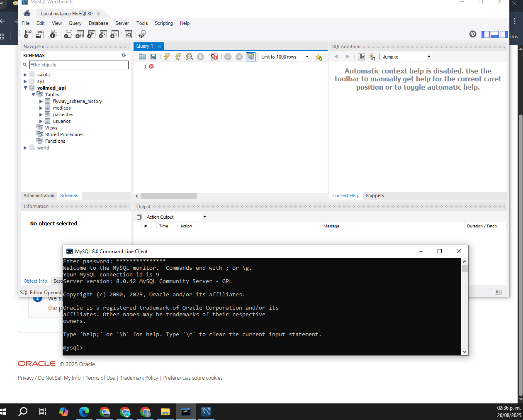This screenshot has width=523, height=420.
Task: Toggle the left sidebar panel visibility
Action: point(486,34)
